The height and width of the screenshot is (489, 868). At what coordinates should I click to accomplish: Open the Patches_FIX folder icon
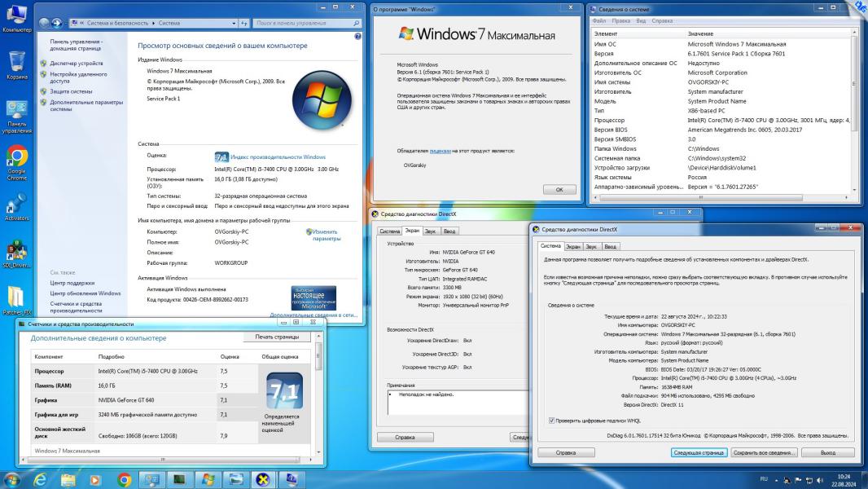tap(16, 298)
